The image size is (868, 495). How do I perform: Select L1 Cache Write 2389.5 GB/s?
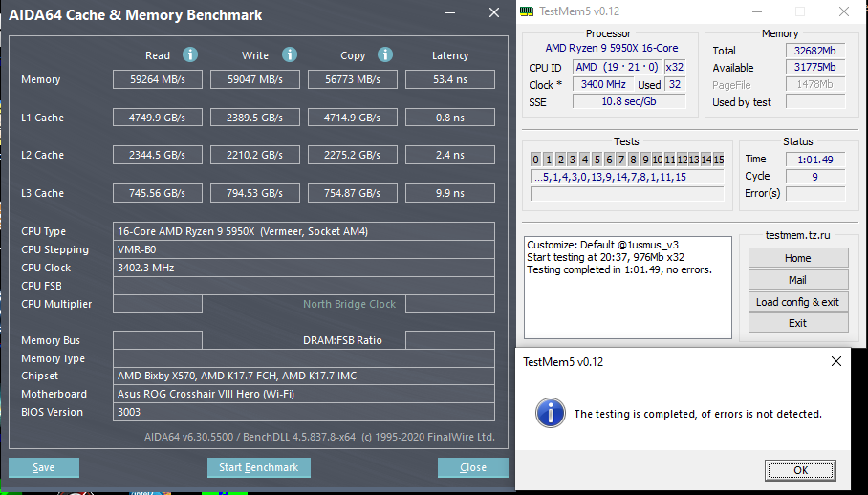tap(255, 118)
